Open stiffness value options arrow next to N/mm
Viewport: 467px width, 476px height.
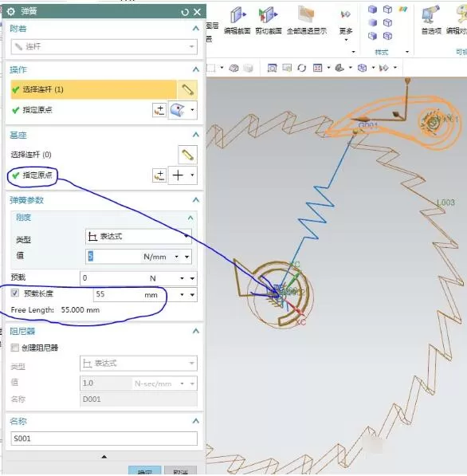point(187,257)
